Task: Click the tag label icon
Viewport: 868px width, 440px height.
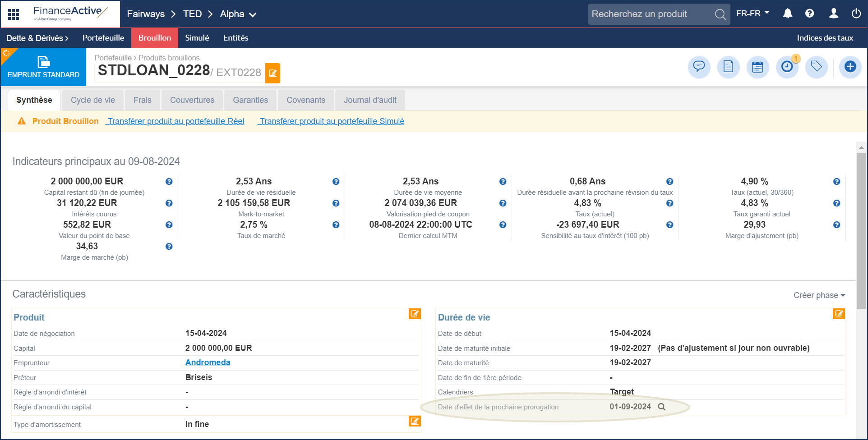Action: coord(816,67)
